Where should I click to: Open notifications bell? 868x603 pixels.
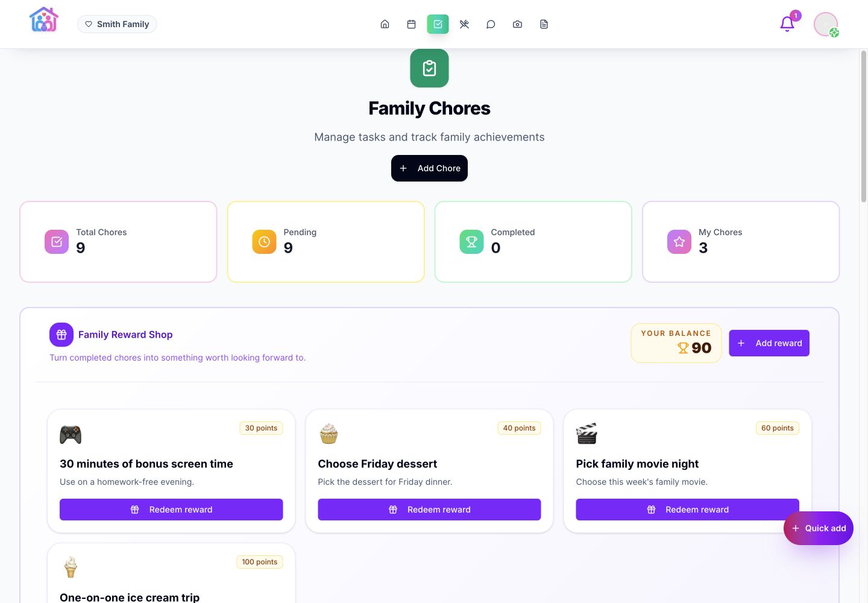tap(787, 24)
